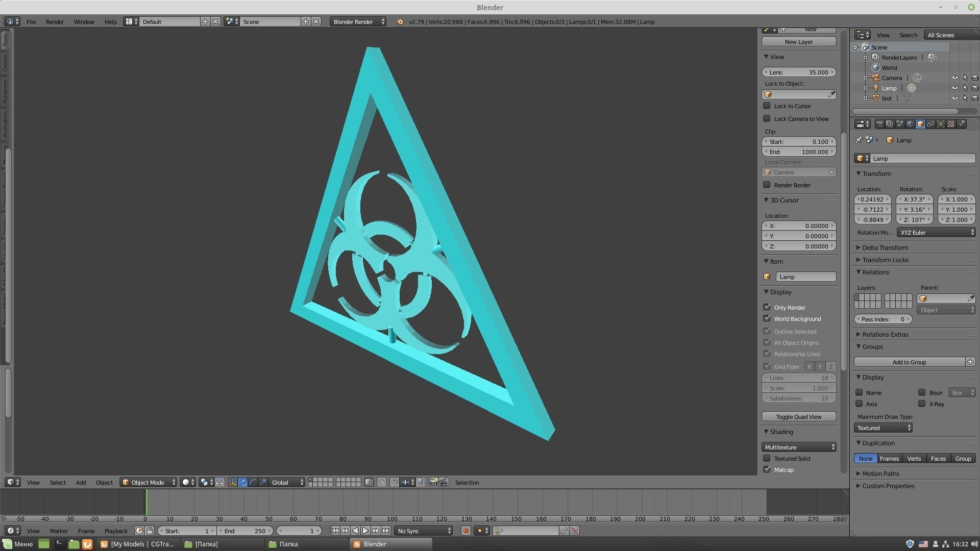Enable Lock to Cursor checkbox
The height and width of the screenshot is (551, 980).
767,106
